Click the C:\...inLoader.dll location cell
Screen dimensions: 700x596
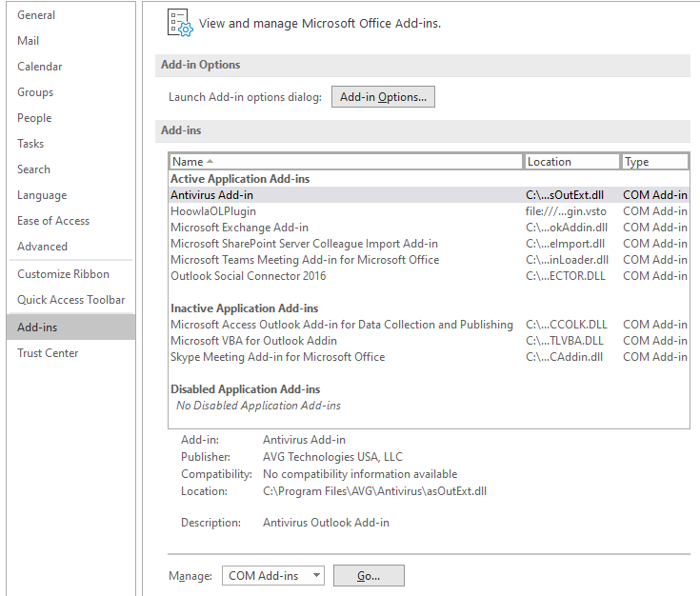(567, 260)
